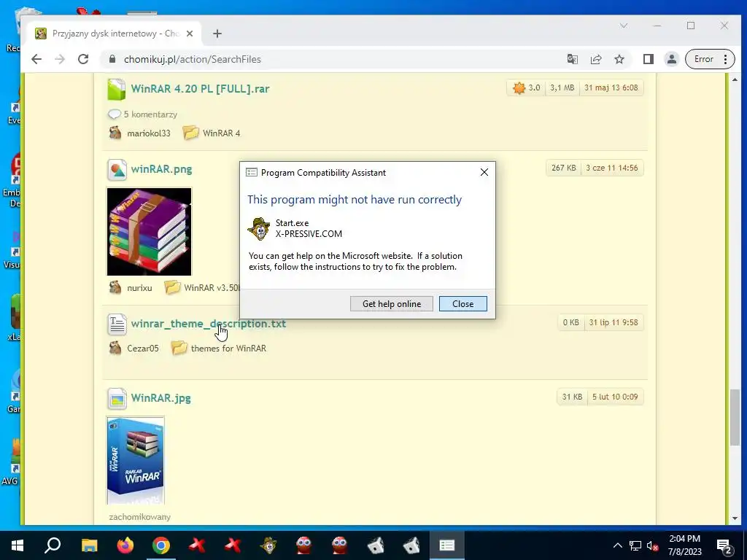Open WinRAR 4.20 PL [FULL].rar link
Screen dimensions: 747x560
(200, 88)
